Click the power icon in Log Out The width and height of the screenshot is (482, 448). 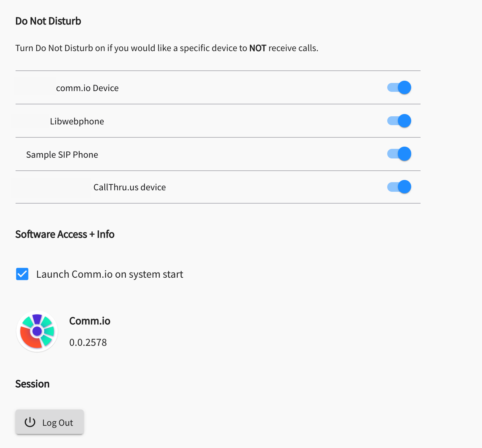(x=30, y=422)
